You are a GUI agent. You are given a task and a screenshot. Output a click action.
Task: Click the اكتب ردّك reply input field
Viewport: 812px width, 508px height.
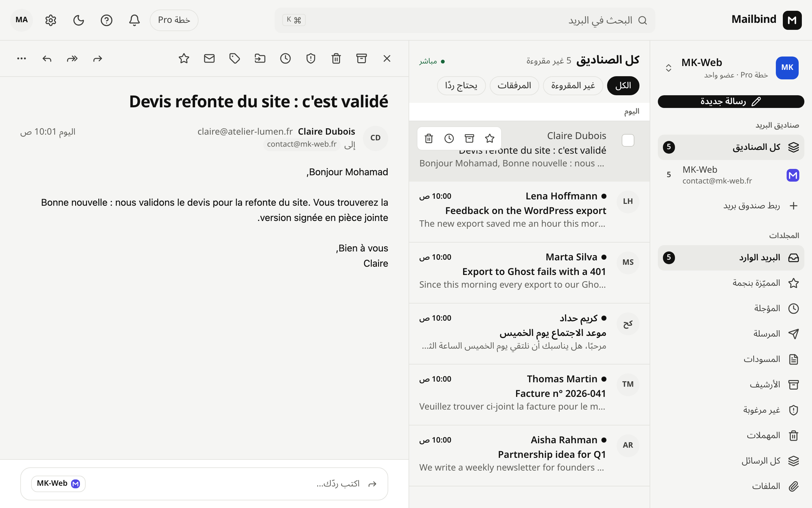(204, 484)
